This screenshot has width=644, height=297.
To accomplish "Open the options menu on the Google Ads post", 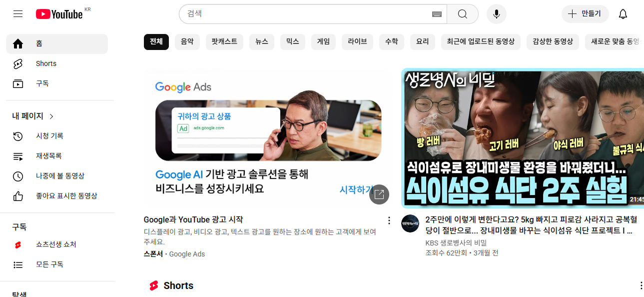I will (389, 220).
